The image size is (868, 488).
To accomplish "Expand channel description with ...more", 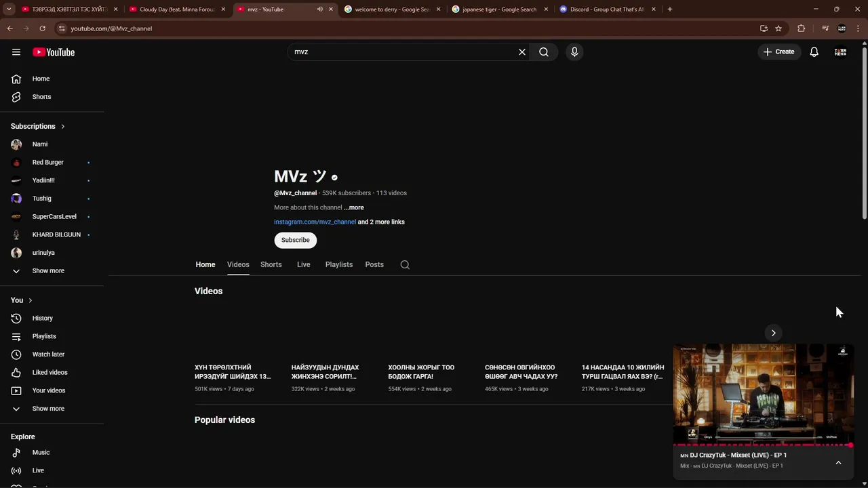I will [x=353, y=207].
